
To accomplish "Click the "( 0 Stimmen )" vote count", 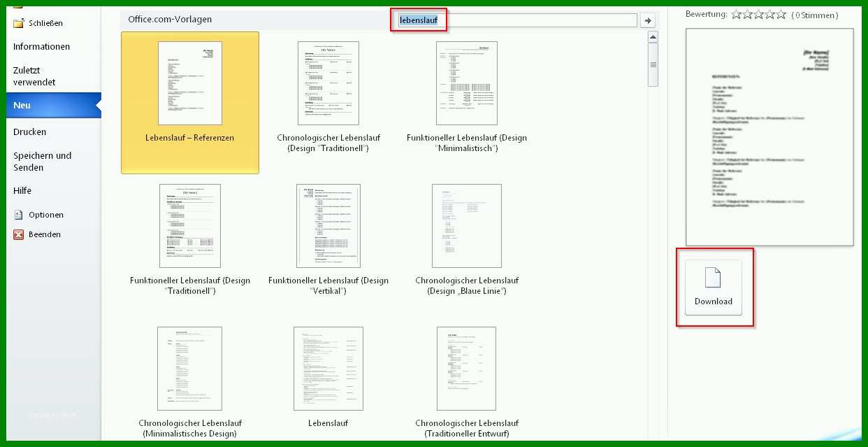I will [x=815, y=15].
